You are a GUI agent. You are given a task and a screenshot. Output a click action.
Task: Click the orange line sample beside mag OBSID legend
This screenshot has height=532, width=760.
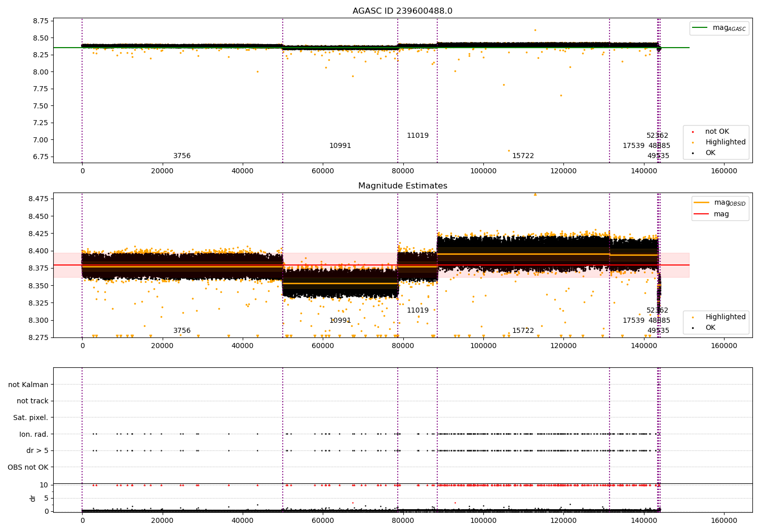(x=701, y=202)
